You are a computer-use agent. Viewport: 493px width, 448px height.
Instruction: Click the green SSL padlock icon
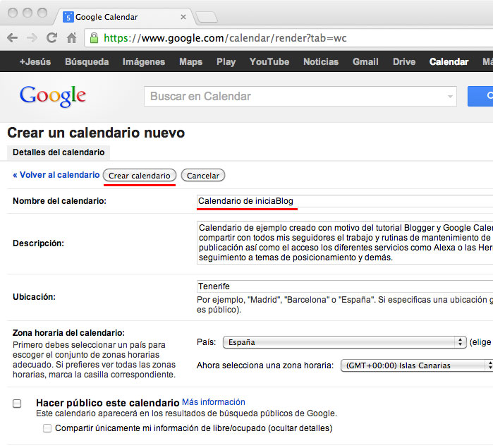[x=94, y=38]
